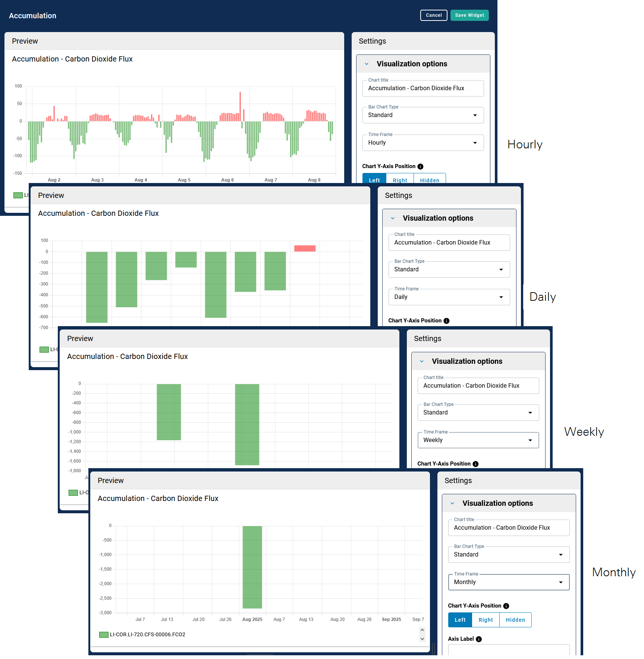Open Bar Chart Type dropdown in Daily settings
The height and width of the screenshot is (659, 644).
tap(449, 269)
